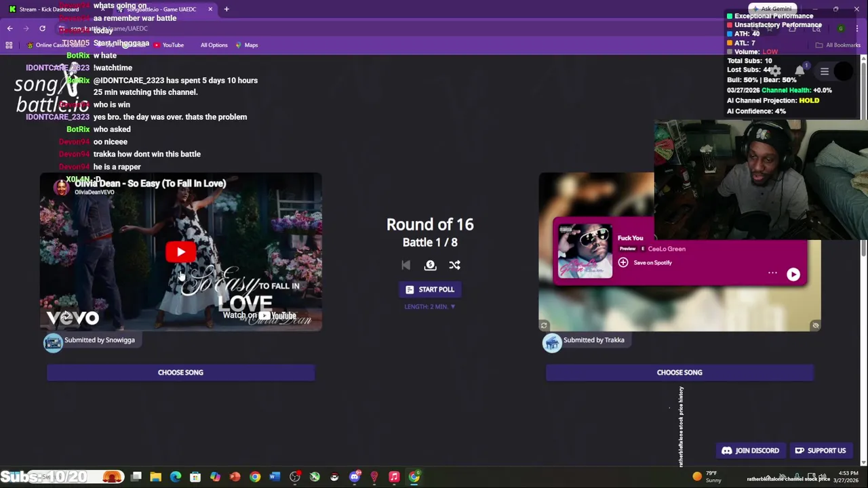The height and width of the screenshot is (488, 868).
Task: Click the notification bell icon
Action: [x=800, y=70]
